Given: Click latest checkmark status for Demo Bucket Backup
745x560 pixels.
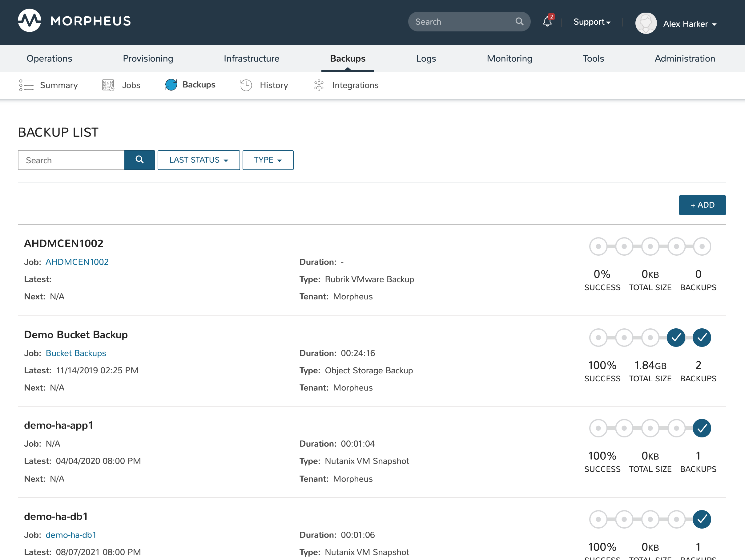Looking at the screenshot, I should pos(702,337).
